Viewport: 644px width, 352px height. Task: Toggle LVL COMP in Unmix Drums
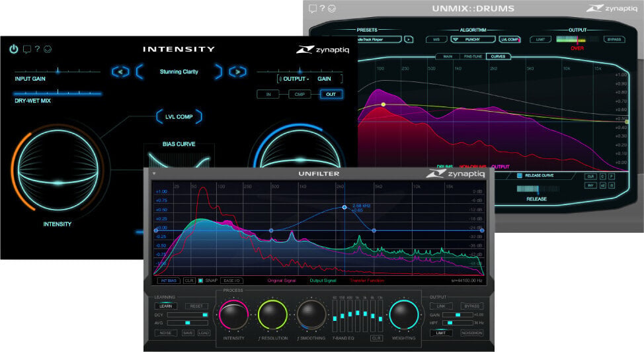(510, 40)
